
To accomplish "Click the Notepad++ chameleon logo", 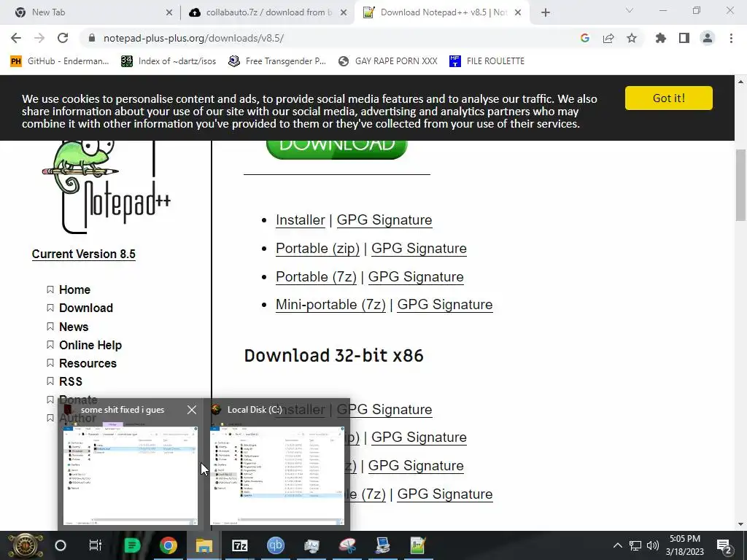I will click(x=106, y=187).
